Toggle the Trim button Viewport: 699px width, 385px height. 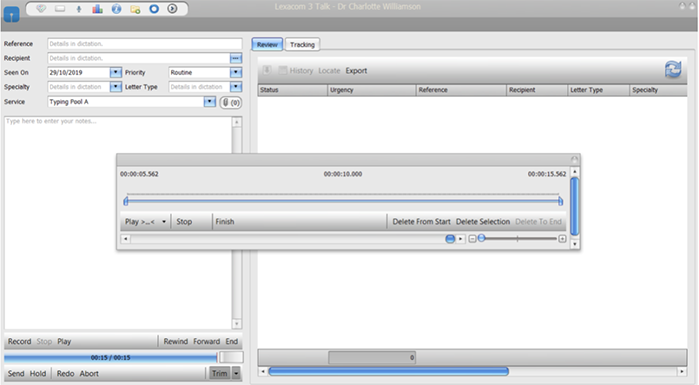click(219, 373)
